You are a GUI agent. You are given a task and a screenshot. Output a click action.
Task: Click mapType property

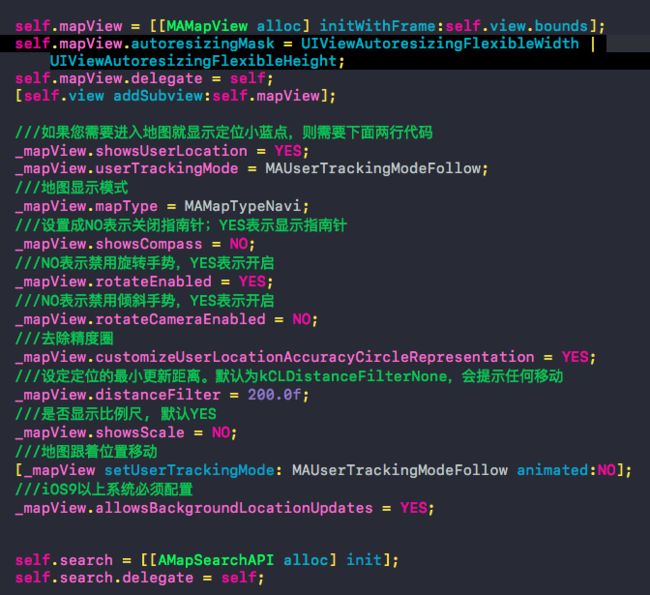[126, 206]
